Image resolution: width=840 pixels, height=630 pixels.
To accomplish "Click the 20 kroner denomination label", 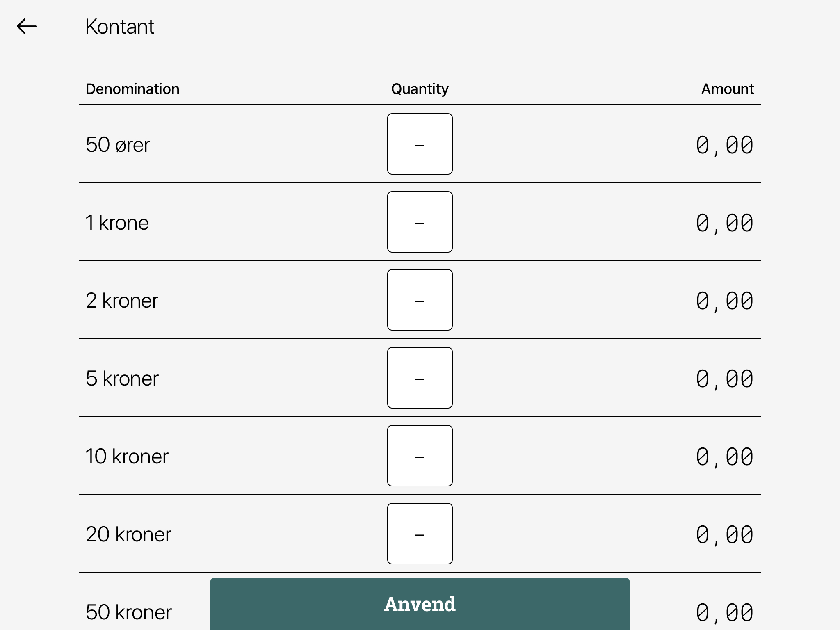I will coord(128,534).
